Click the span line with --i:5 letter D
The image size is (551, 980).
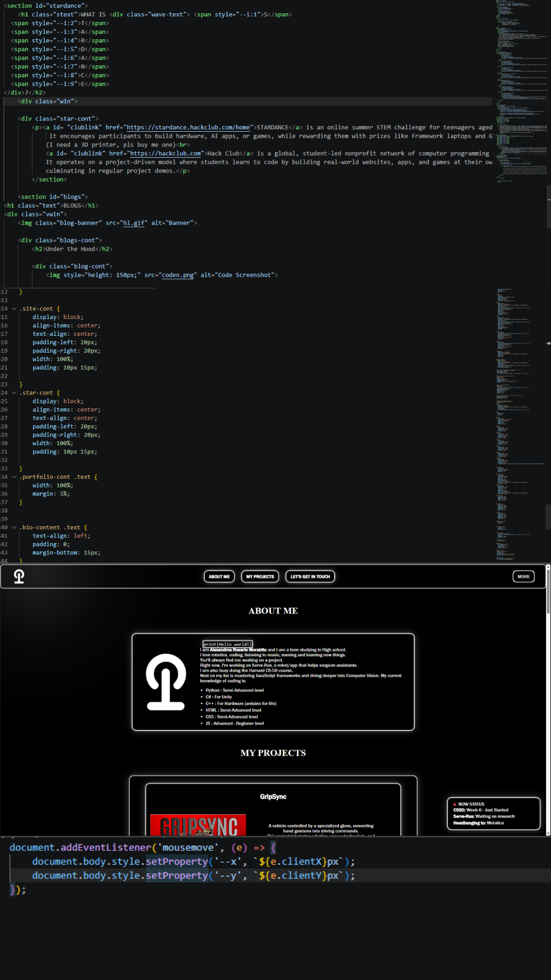[60, 50]
